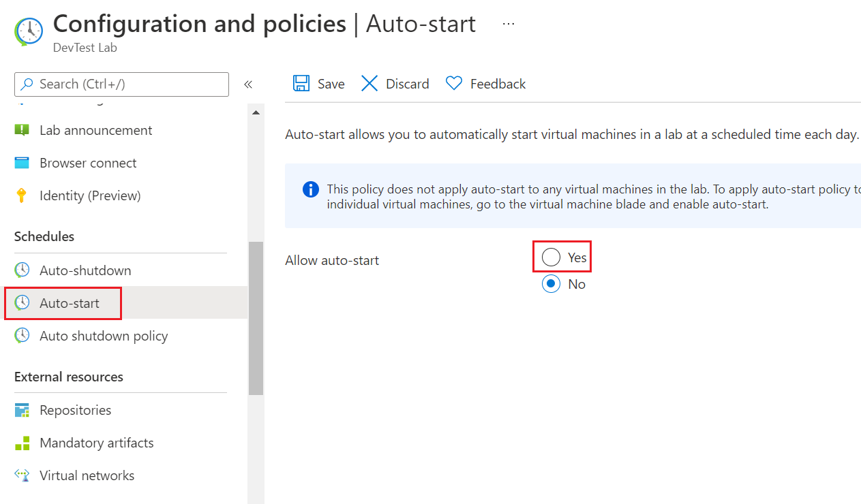This screenshot has width=861, height=504.
Task: Click the Discard X icon
Action: 369,84
